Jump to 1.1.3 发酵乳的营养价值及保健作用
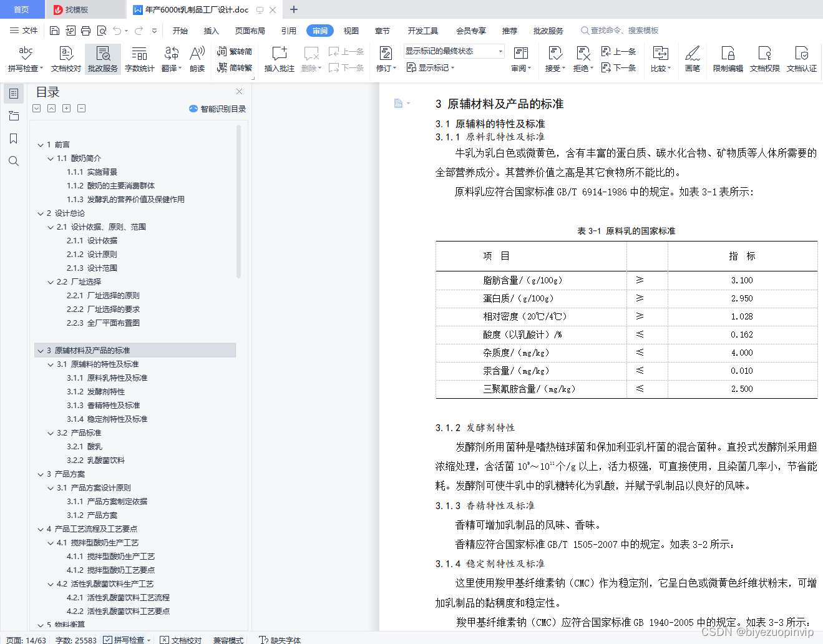 125,200
